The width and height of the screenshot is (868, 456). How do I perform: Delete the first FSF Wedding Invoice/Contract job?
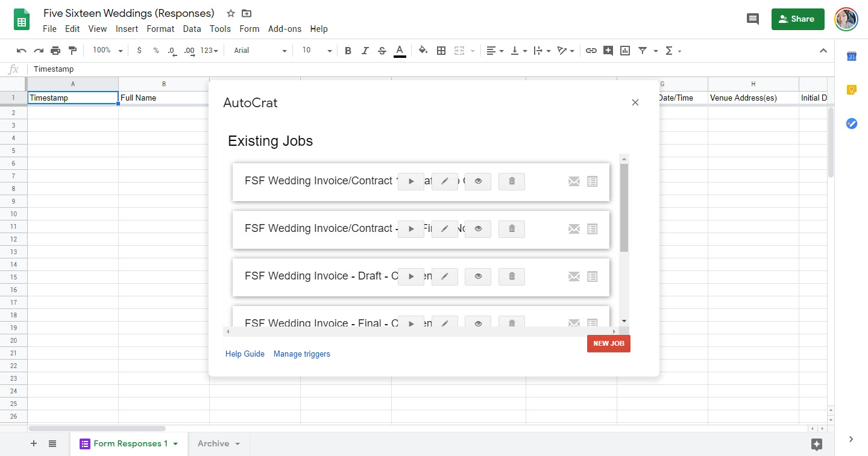click(x=512, y=181)
